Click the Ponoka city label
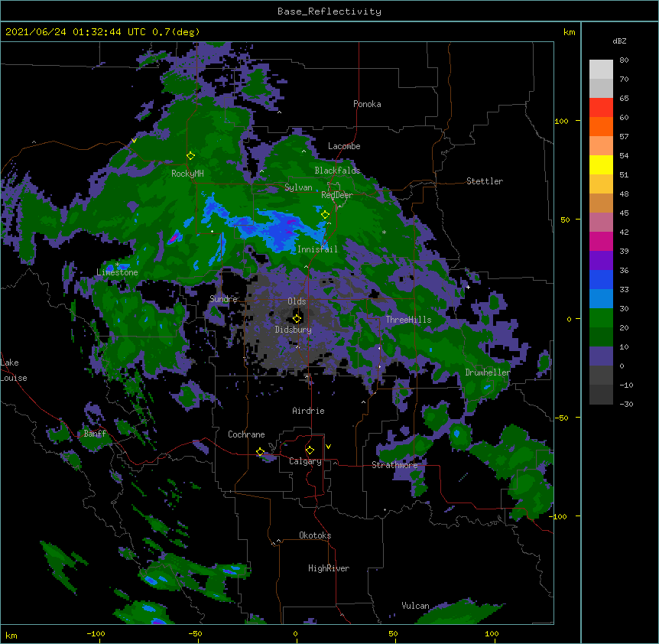The height and width of the screenshot is (644, 659). (367, 104)
